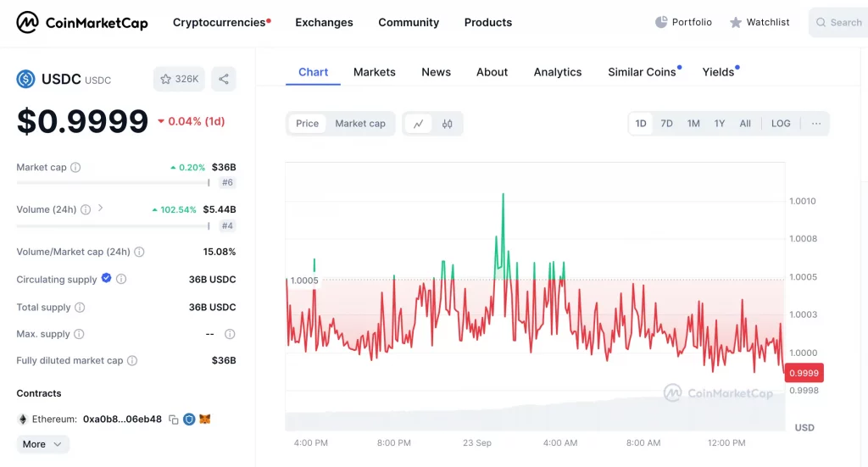Click the volume rank bar slider
The image size is (868, 467).
tap(114, 225)
